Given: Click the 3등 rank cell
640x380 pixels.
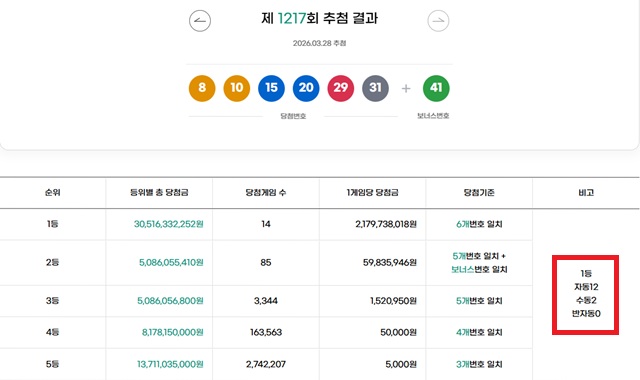Looking at the screenshot, I should 53,301.
